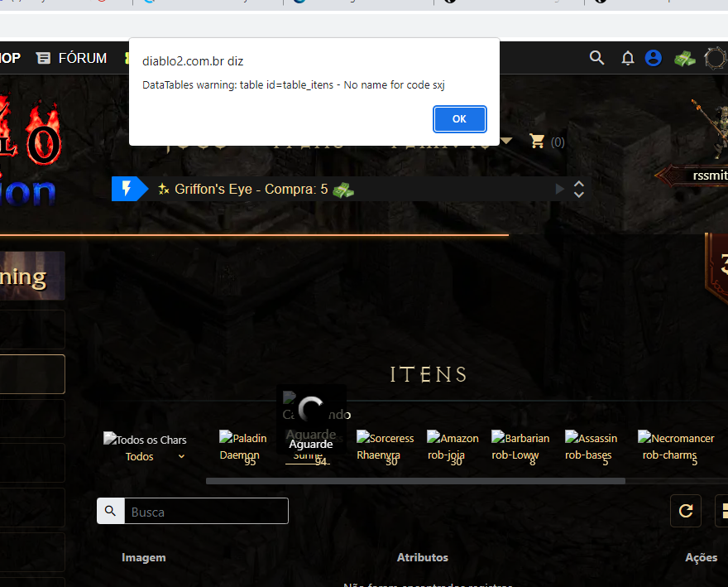The width and height of the screenshot is (728, 587).
Task: Click the character list horizontal scrollbar
Action: tap(415, 481)
